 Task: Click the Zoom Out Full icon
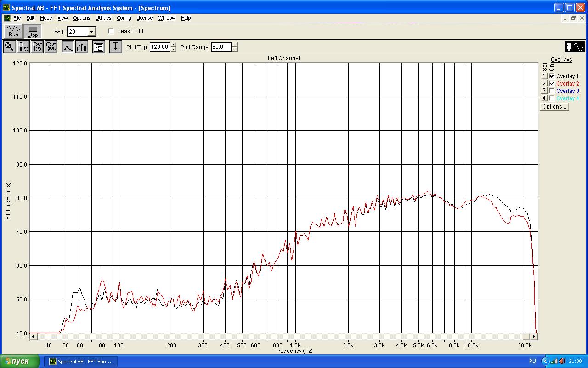tap(51, 47)
